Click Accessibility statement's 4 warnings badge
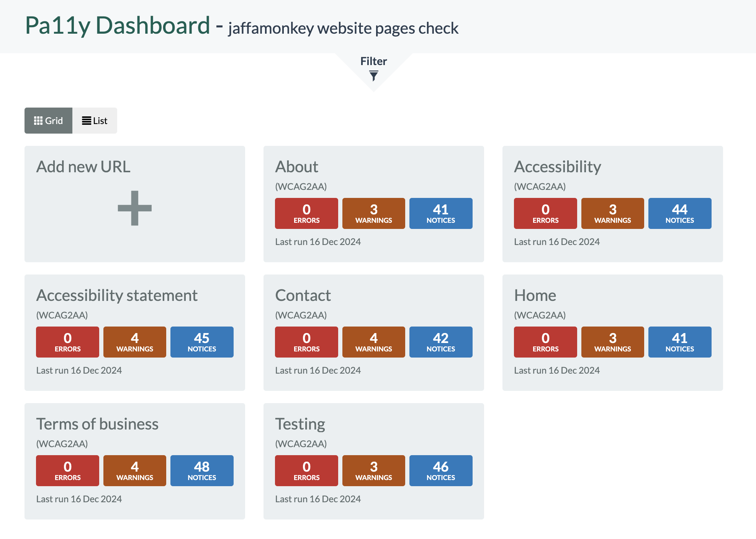 pos(135,342)
